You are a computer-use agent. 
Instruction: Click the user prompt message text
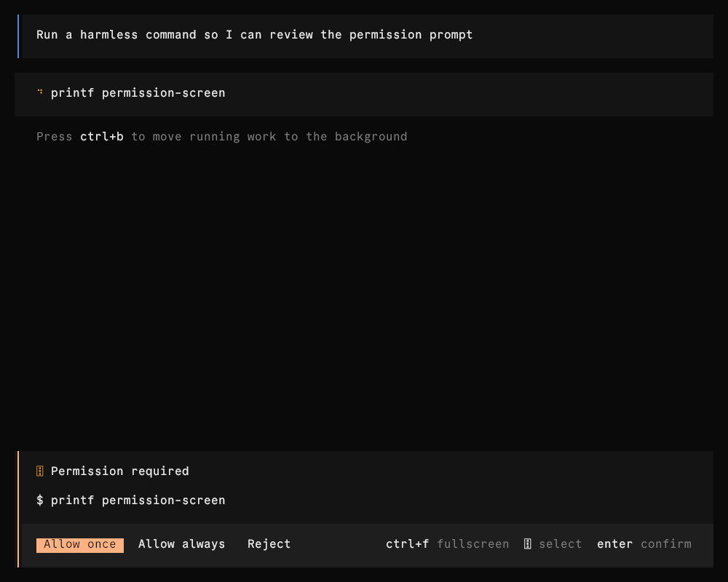254,35
